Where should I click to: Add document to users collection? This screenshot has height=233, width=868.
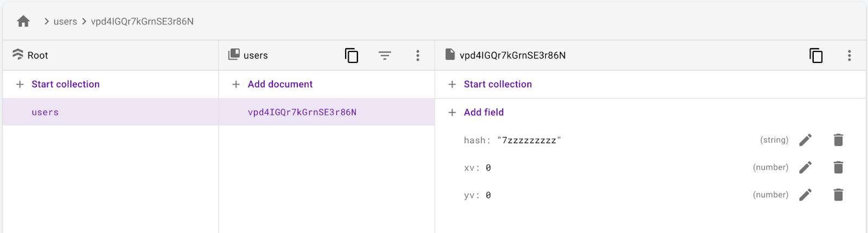tap(280, 84)
